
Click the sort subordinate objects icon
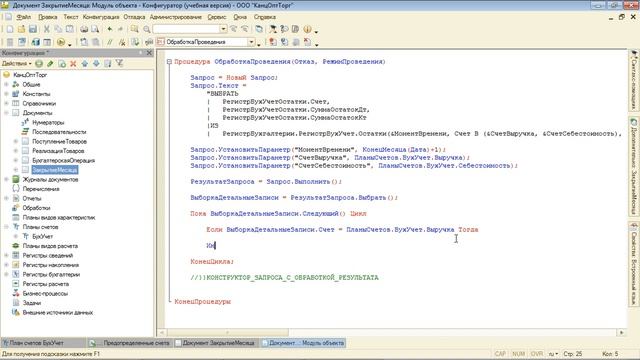108,64
